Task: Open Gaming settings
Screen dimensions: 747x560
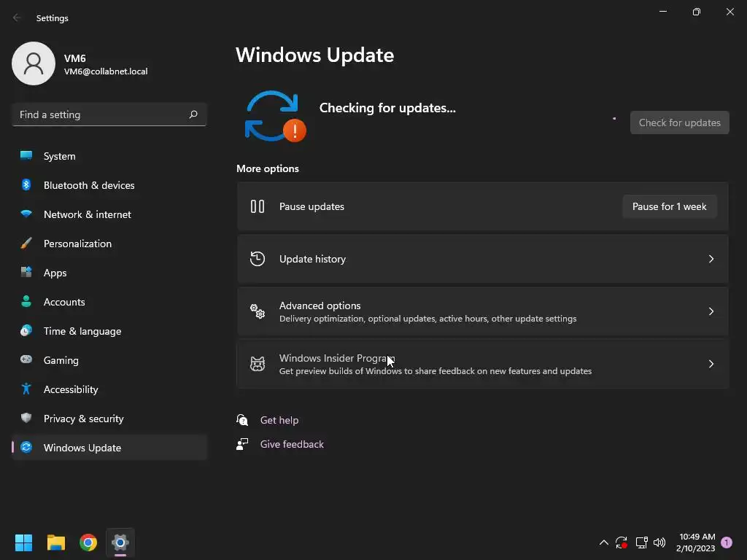Action: [x=109, y=360]
